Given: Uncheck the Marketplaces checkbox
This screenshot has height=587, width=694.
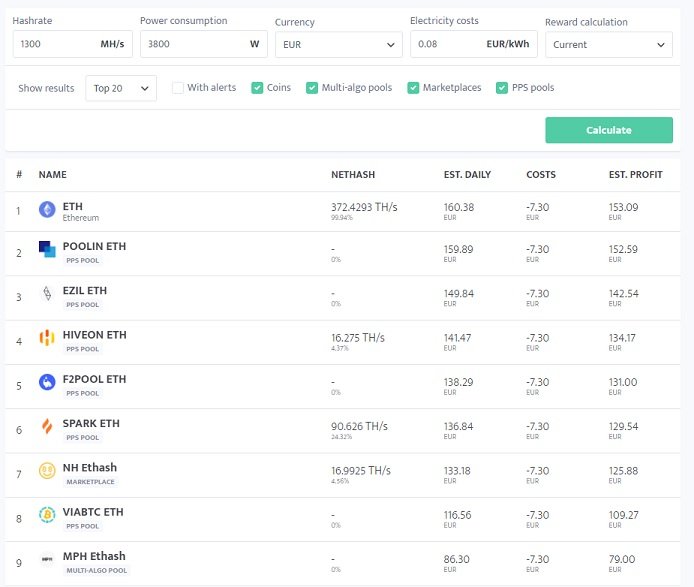Looking at the screenshot, I should click(x=413, y=88).
